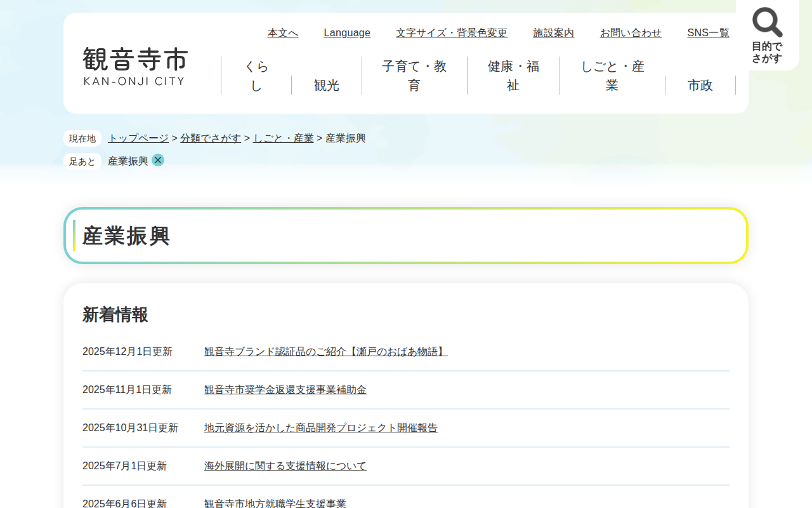Open the 観光 navigation menu
Screen dimensions: 812x508
click(x=327, y=85)
